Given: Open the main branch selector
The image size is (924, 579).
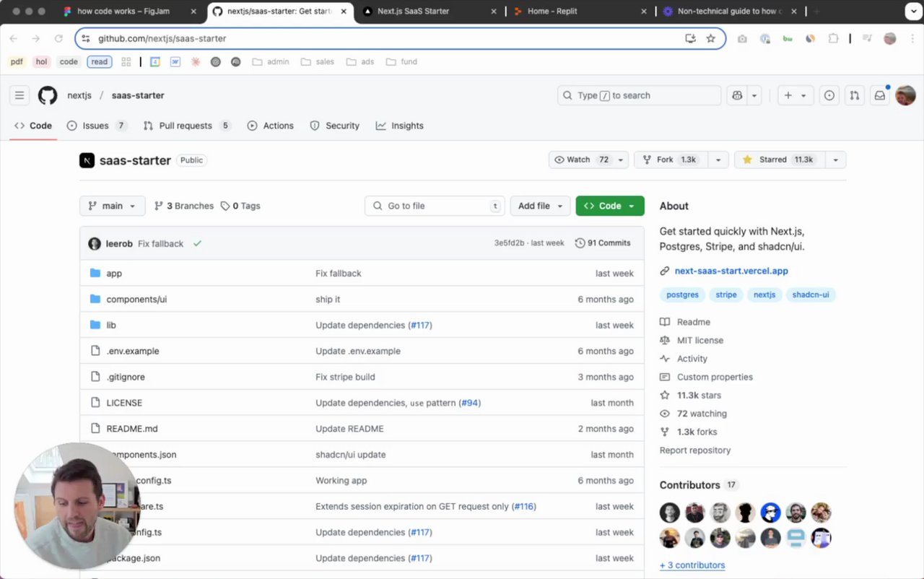Looking at the screenshot, I should click(113, 206).
